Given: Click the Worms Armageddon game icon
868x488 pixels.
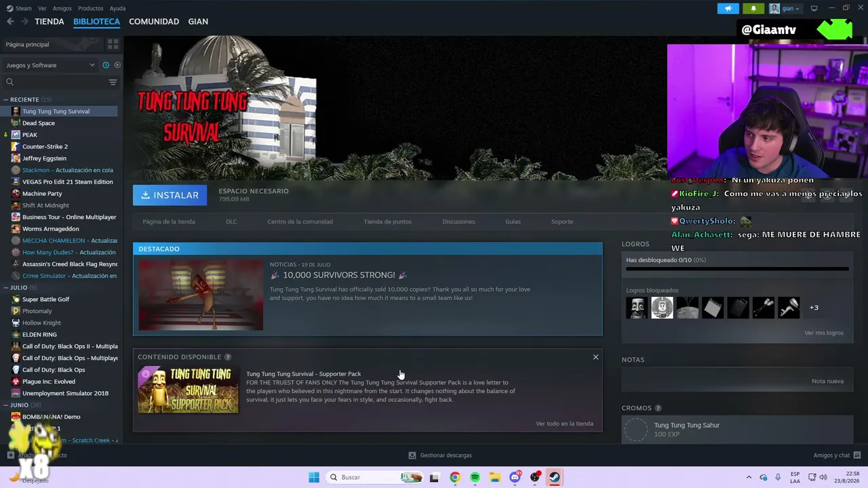Looking at the screenshot, I should [16, 228].
